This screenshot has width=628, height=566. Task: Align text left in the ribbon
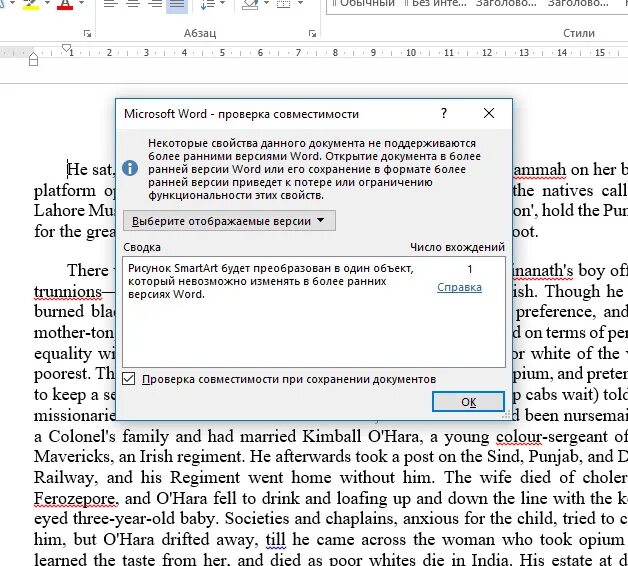(x=110, y=4)
